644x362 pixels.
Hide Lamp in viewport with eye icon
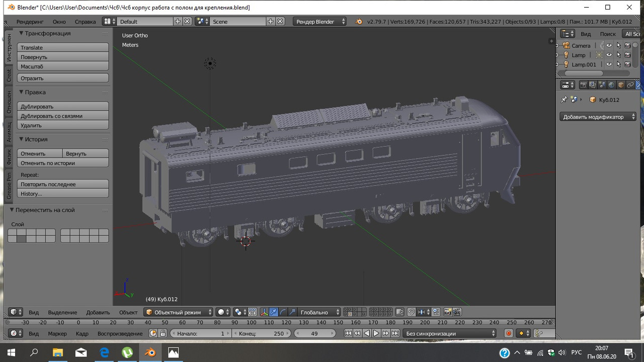609,55
